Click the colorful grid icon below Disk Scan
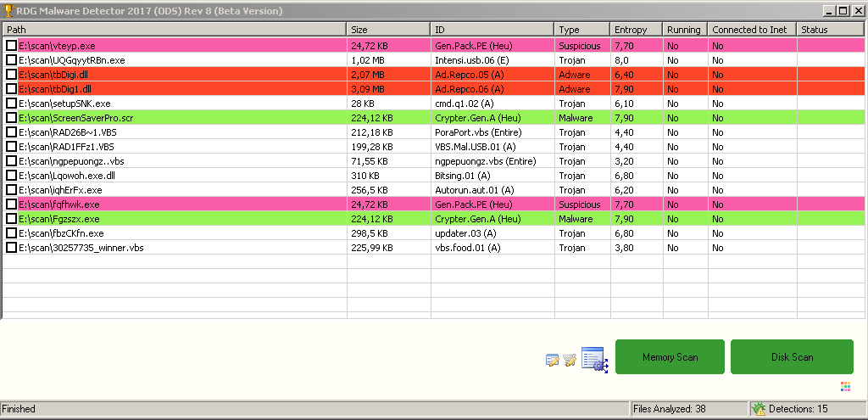868x420 pixels. click(x=845, y=387)
